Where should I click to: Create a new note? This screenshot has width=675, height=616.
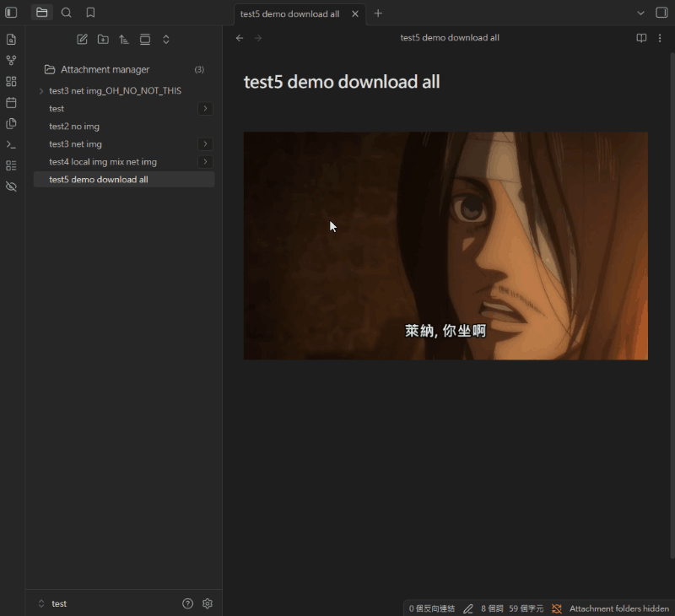82,39
